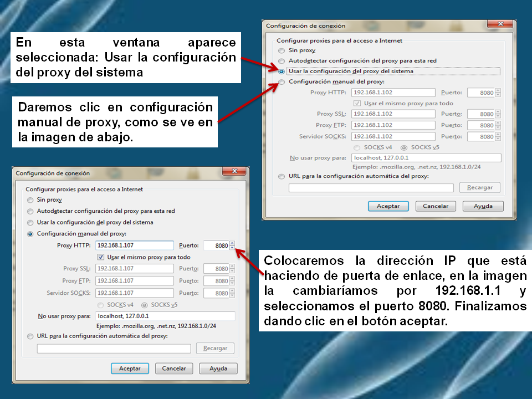532x399 pixels.
Task: Click SSL port field in lower dialog
Action: click(217, 269)
